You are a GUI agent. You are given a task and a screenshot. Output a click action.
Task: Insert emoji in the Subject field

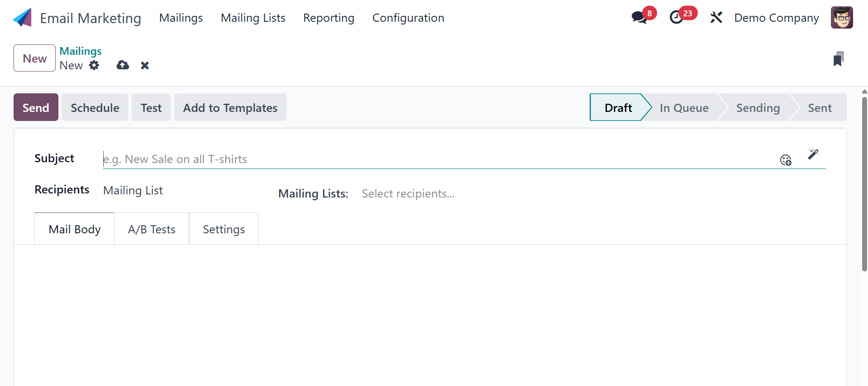pos(786,160)
